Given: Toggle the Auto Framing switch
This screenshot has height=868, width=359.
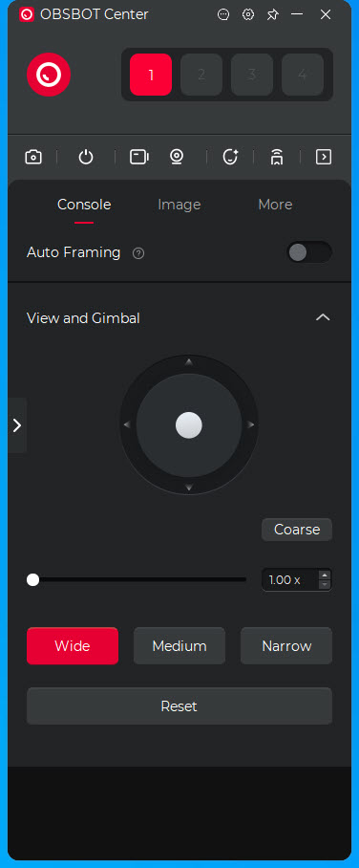Looking at the screenshot, I should pos(309,252).
